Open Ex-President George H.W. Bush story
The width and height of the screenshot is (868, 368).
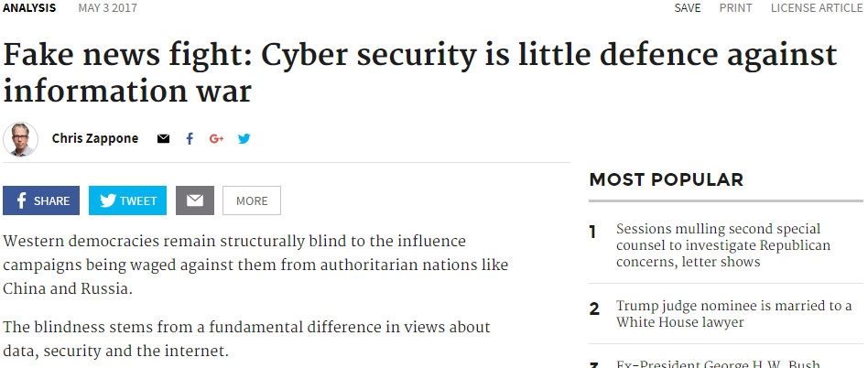pyautogui.click(x=718, y=364)
